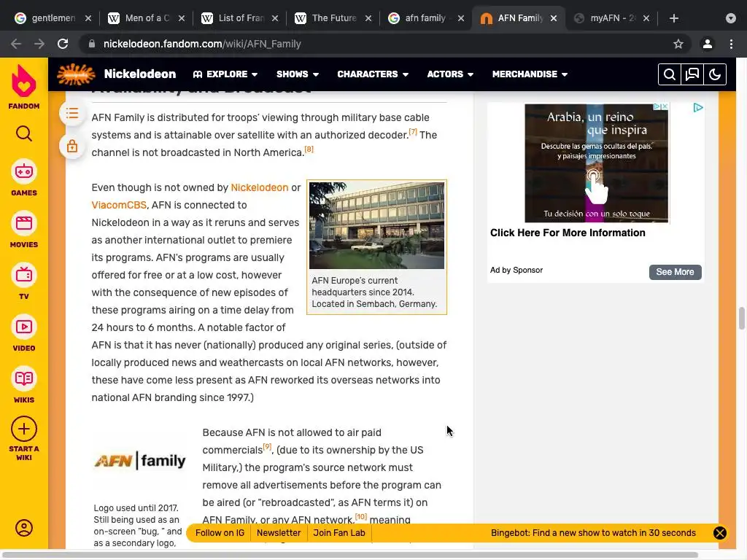Click the Nickelodeon splat logo
This screenshot has height=560, width=747.
[76, 74]
